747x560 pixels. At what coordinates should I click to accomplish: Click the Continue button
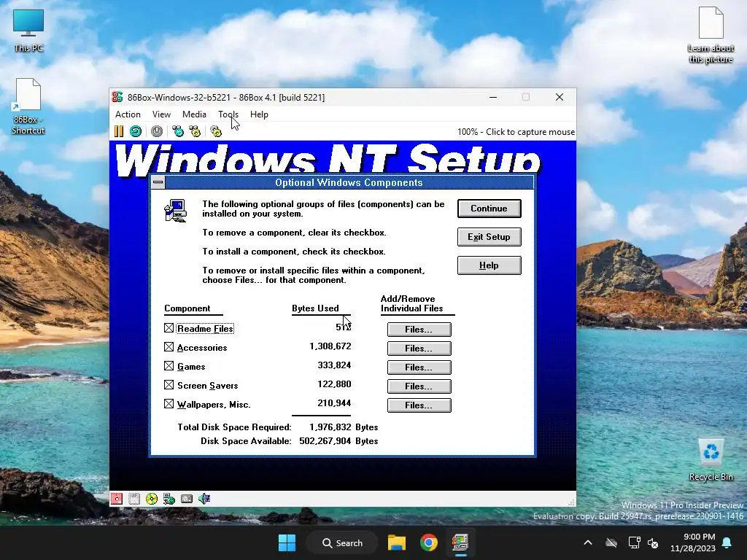[489, 209]
